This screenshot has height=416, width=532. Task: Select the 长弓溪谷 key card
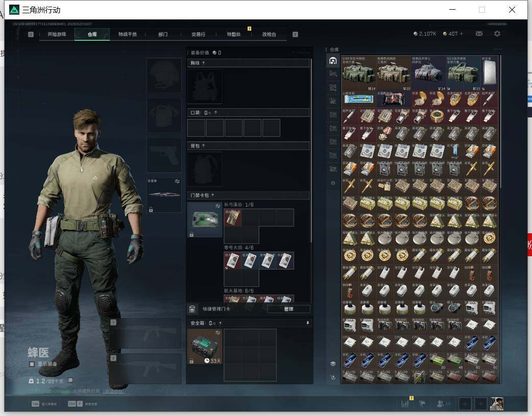(233, 217)
